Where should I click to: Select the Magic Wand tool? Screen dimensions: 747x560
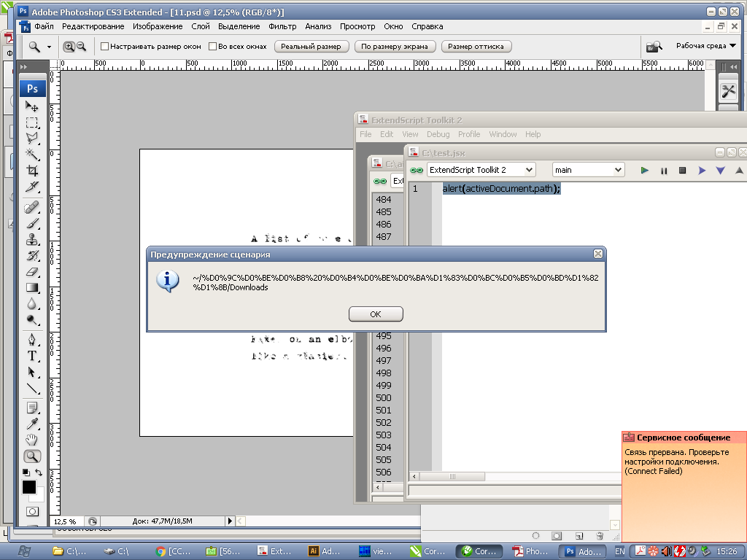tap(32, 155)
